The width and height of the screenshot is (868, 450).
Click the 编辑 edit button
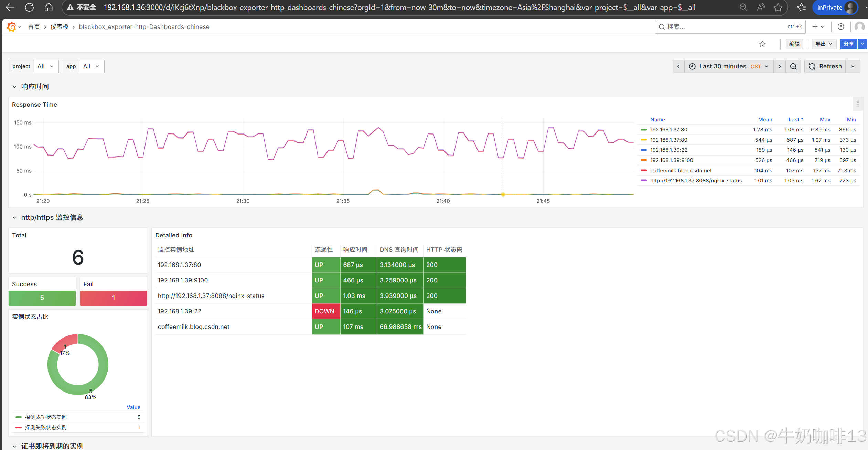point(794,44)
